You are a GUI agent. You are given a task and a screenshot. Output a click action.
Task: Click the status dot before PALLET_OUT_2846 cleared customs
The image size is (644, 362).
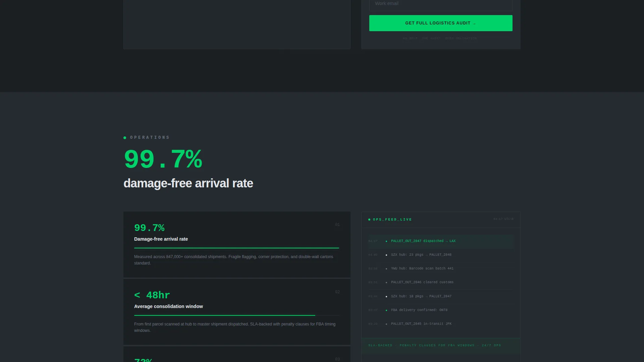[x=386, y=283]
